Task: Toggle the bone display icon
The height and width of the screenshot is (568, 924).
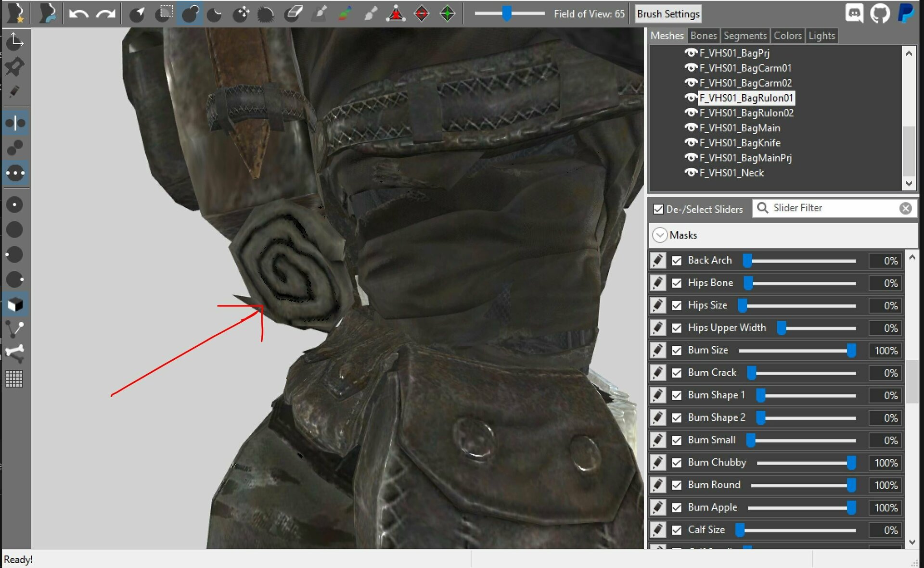Action: point(14,353)
